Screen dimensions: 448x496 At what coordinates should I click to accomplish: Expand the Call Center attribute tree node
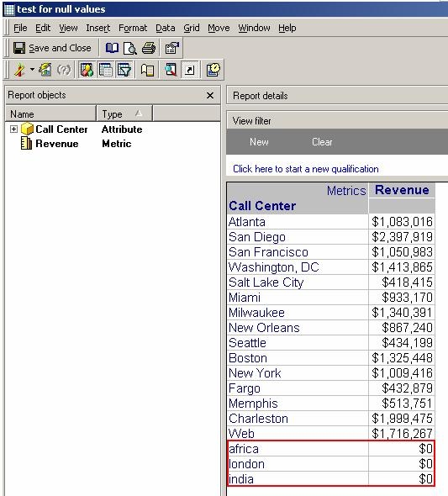(13, 129)
